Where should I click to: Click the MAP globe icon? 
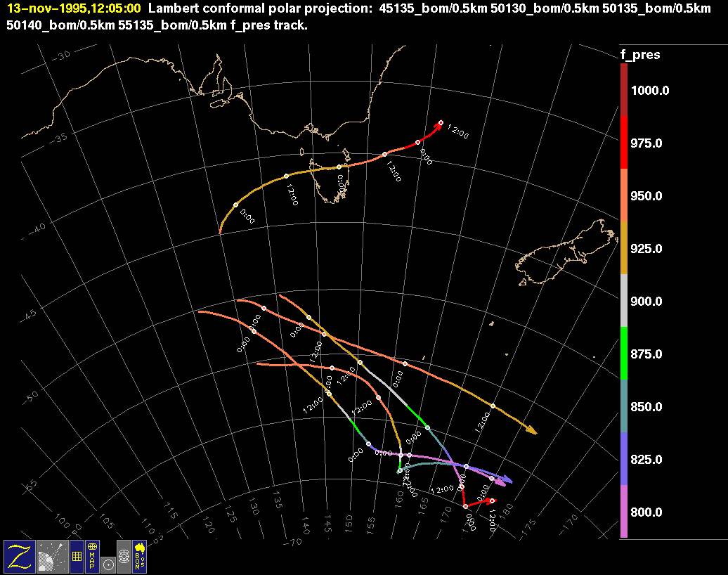[x=92, y=556]
